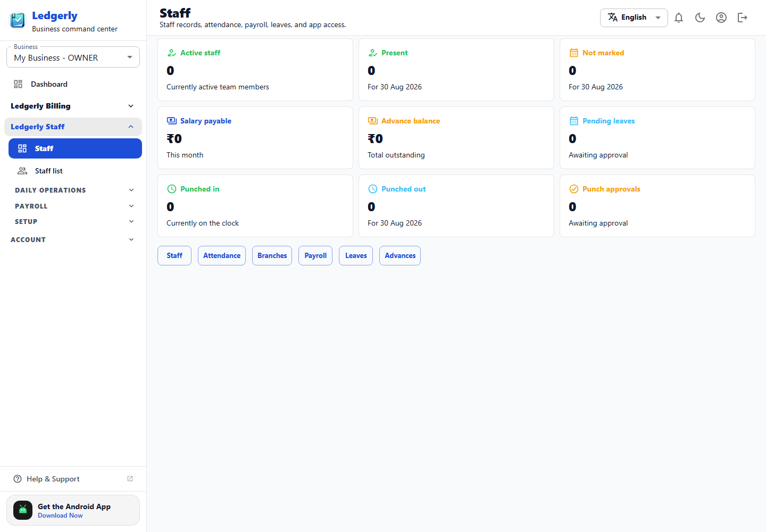This screenshot has height=532, width=766.
Task: Click the Dashboard grid icon
Action: pos(18,84)
